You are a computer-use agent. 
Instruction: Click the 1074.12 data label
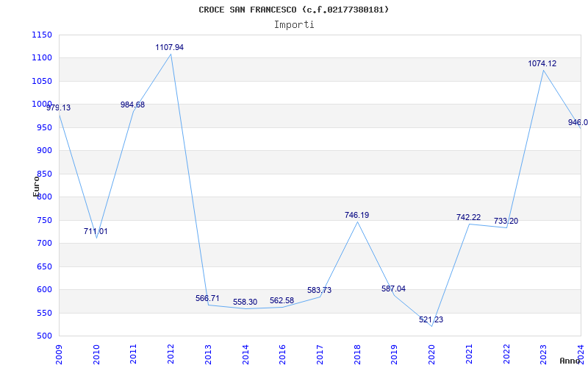pyautogui.click(x=542, y=63)
